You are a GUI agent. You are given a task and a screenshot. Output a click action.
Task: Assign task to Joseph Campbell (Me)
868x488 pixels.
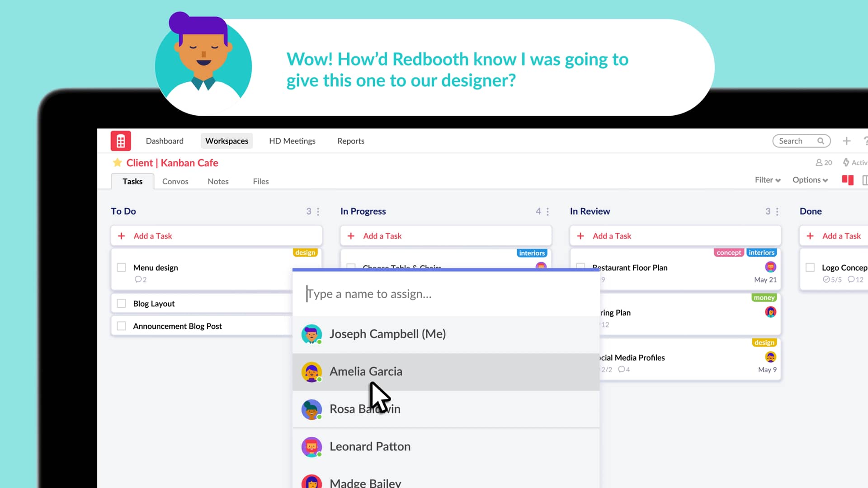(446, 334)
